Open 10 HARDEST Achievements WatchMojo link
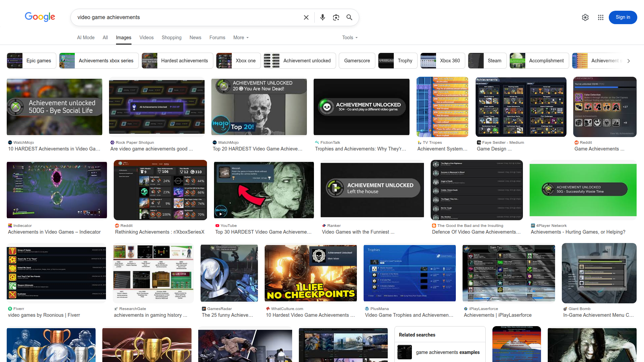The width and height of the screenshot is (644, 362). click(x=54, y=149)
